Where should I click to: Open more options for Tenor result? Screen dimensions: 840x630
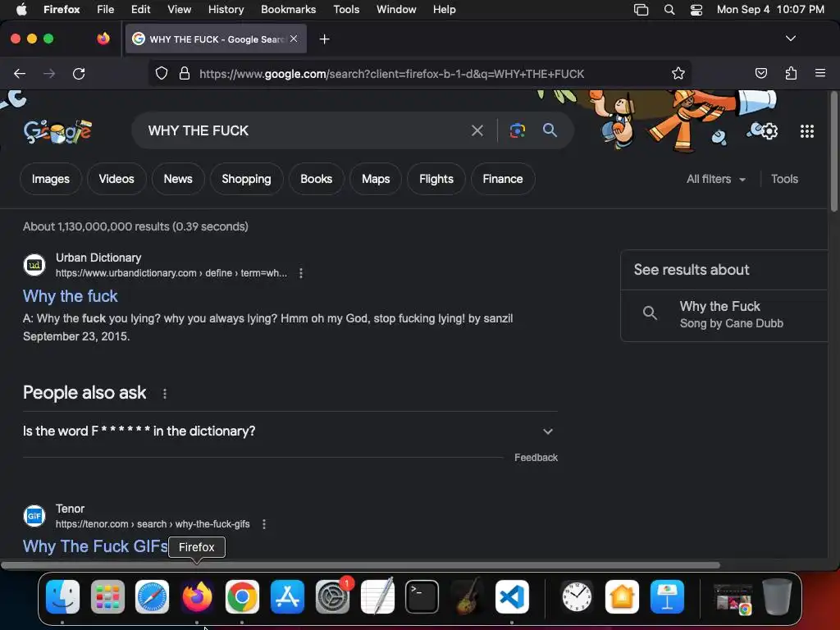pyautogui.click(x=263, y=524)
